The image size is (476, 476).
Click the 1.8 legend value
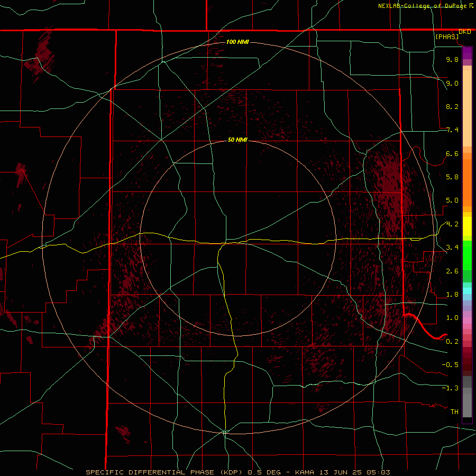[x=452, y=295]
